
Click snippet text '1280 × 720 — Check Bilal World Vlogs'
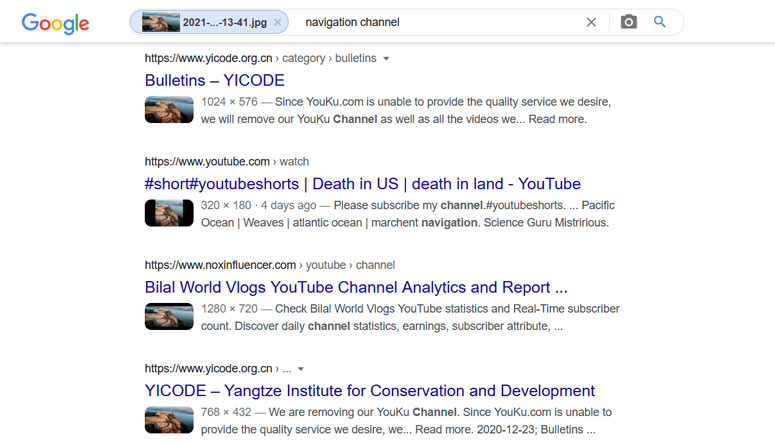[x=298, y=309]
